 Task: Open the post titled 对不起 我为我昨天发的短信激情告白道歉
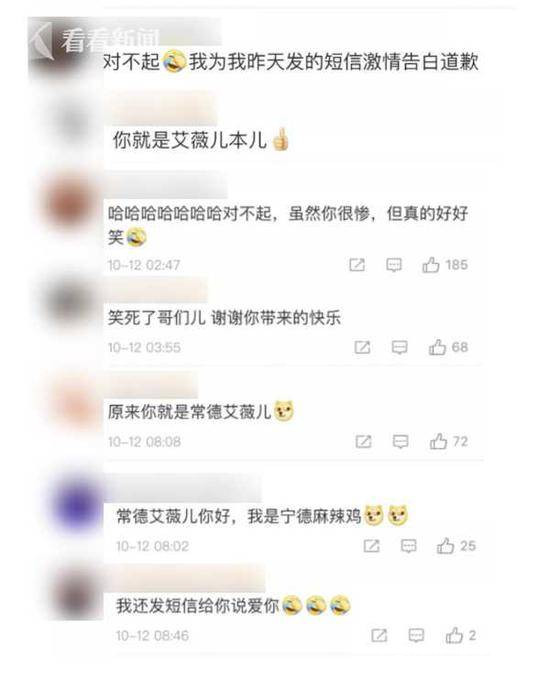[291, 61]
